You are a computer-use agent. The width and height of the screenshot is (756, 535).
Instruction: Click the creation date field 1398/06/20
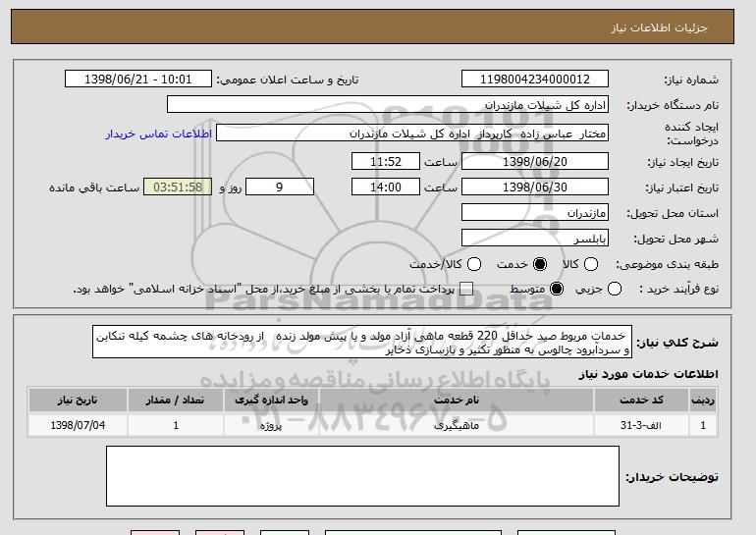[x=535, y=161]
